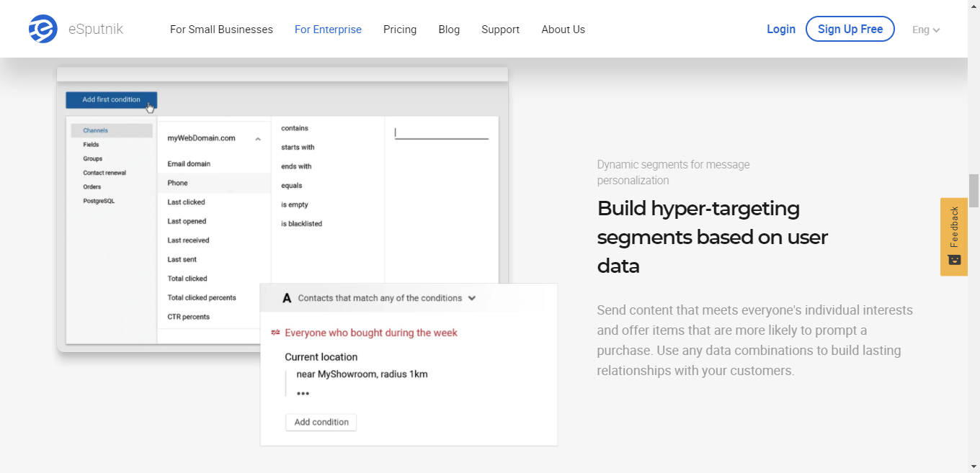Choose the Last opened option

[x=187, y=221]
